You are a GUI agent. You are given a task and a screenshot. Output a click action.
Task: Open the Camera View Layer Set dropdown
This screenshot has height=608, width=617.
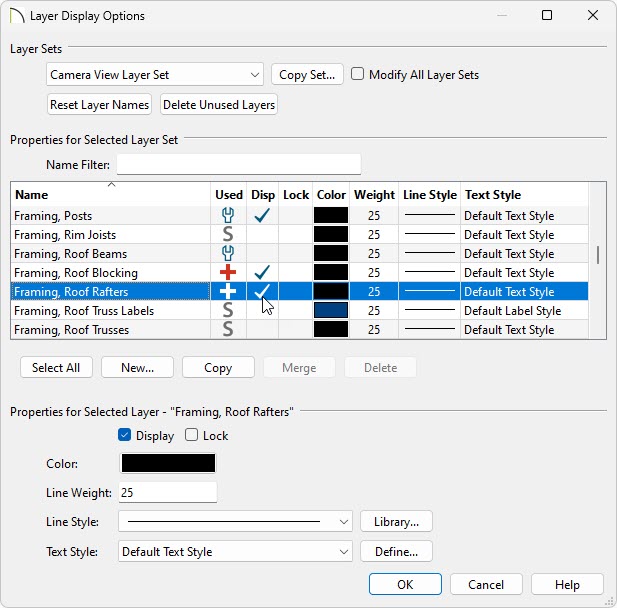pos(155,74)
